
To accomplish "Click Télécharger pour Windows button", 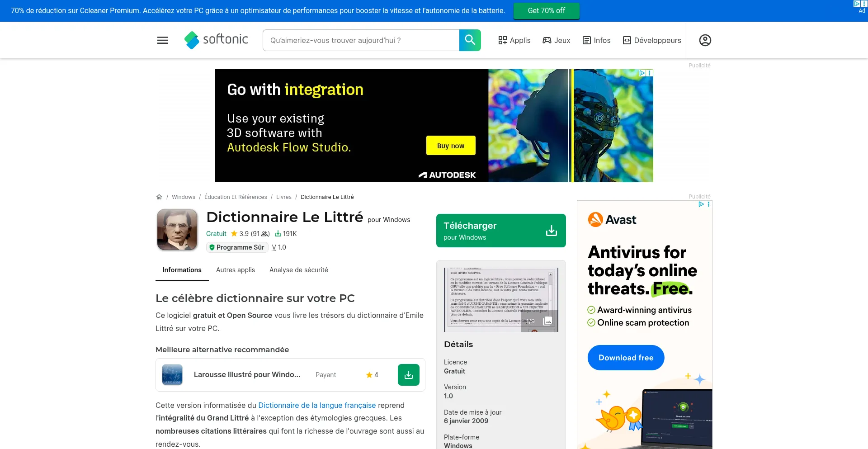I will click(501, 231).
